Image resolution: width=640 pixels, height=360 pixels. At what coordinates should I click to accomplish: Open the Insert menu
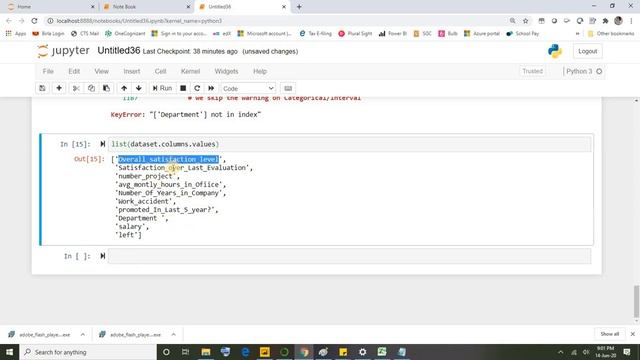tap(132, 71)
